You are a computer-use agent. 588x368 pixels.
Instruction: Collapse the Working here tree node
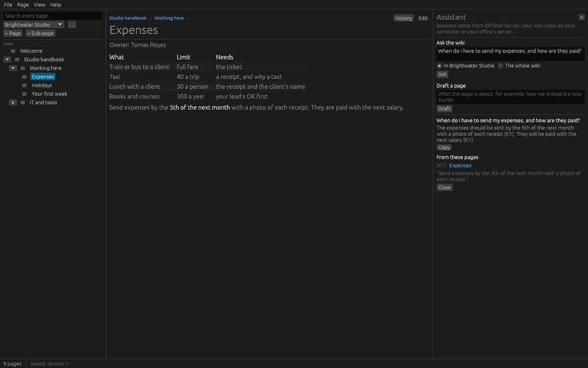pos(13,68)
